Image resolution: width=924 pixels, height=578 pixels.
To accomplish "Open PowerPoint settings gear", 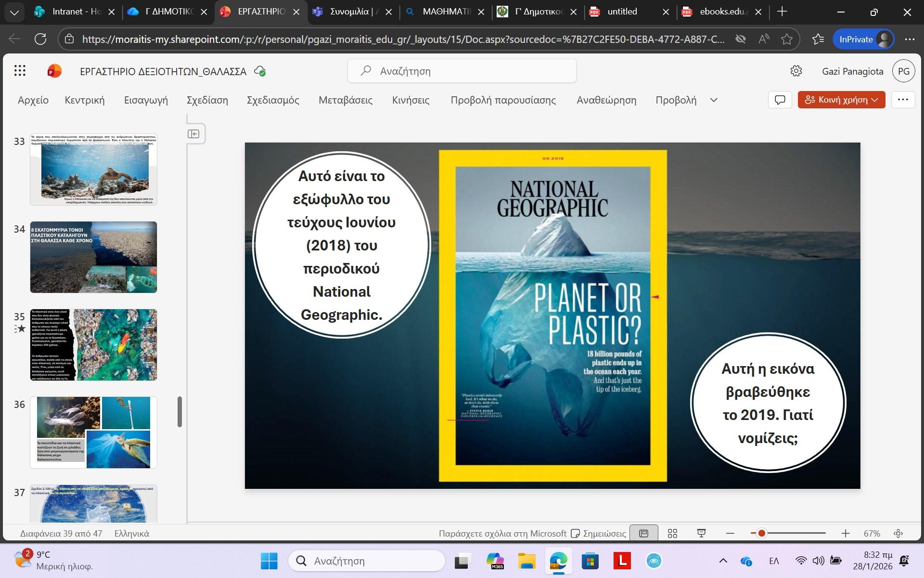I will (796, 71).
